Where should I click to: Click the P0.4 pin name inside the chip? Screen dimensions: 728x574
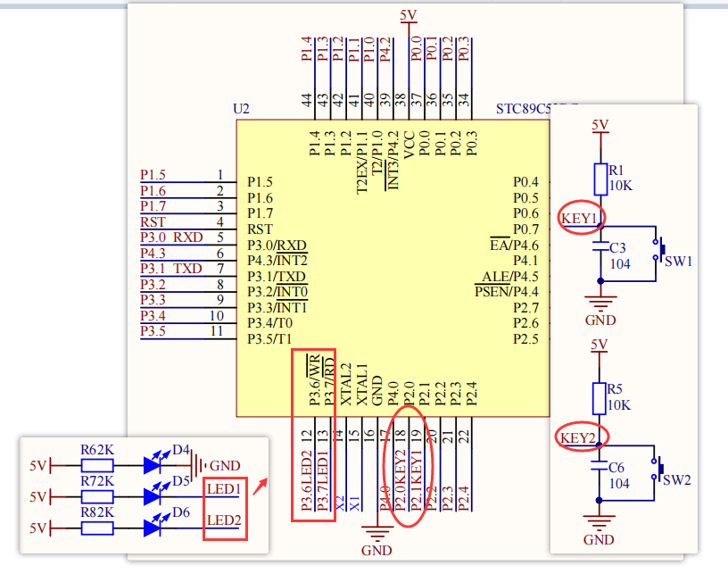[526, 182]
